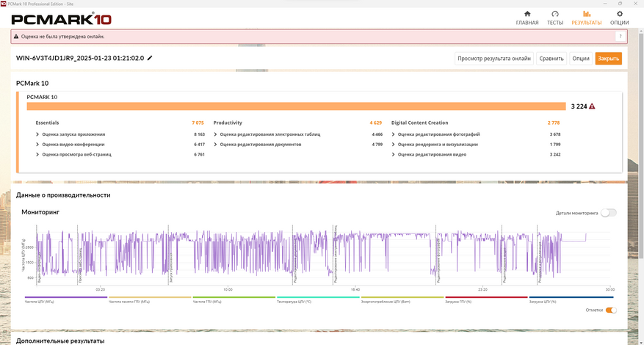Click the question mark help icon

(x=620, y=36)
